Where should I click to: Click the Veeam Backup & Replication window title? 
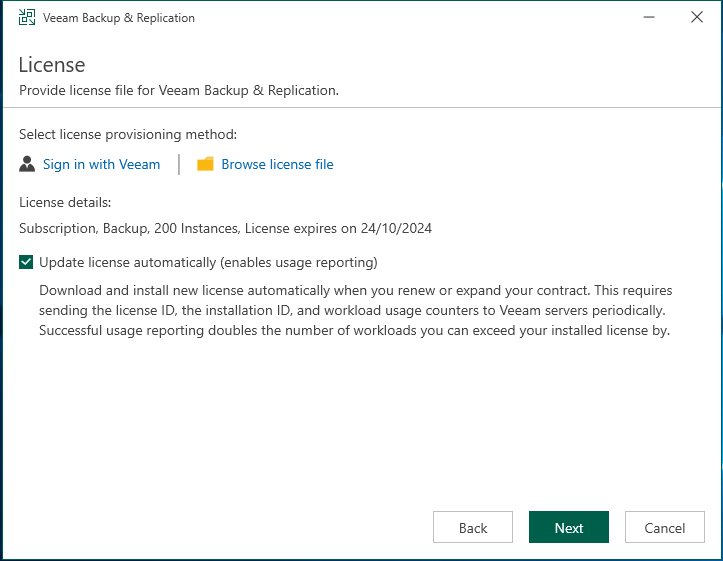click(119, 18)
